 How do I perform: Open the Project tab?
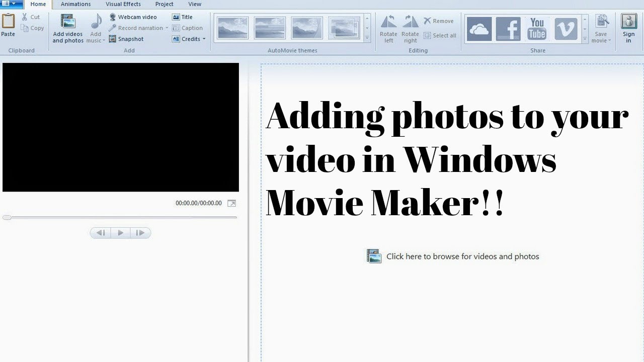point(164,4)
